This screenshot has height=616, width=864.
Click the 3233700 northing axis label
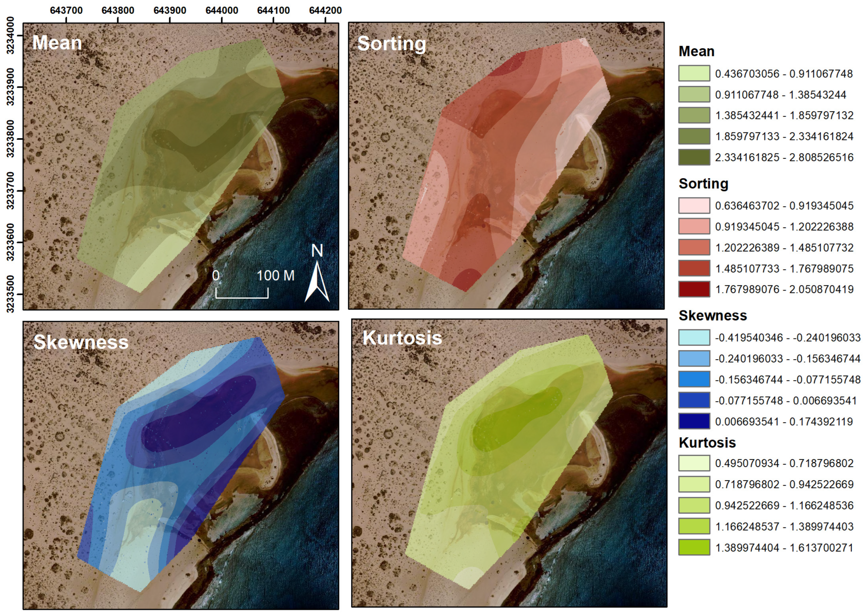[x=11, y=190]
